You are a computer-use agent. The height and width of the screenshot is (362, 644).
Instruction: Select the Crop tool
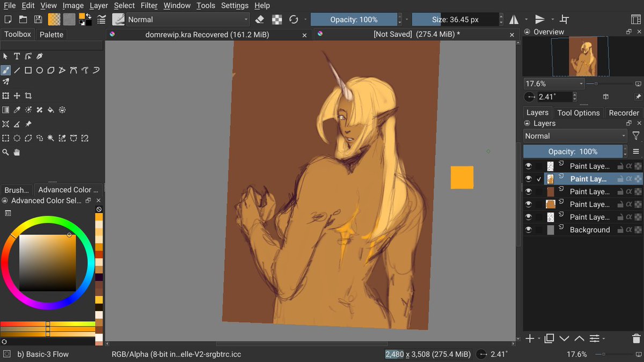pos(28,96)
